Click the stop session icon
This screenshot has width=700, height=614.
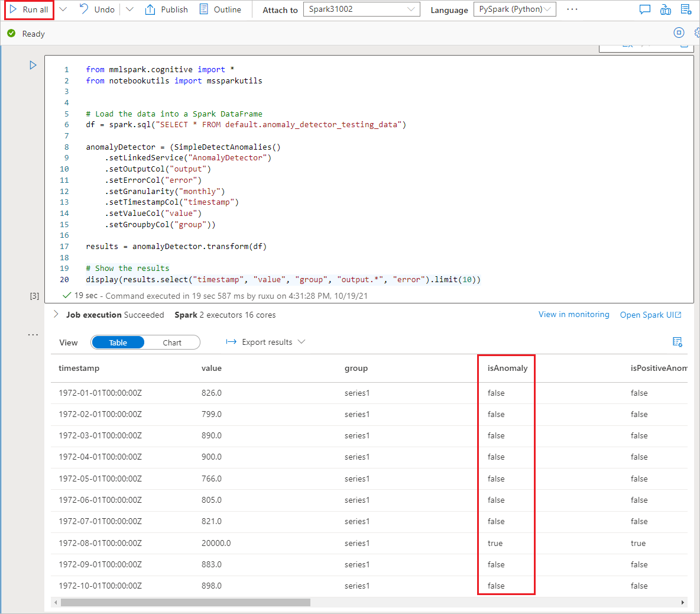pyautogui.click(x=679, y=33)
